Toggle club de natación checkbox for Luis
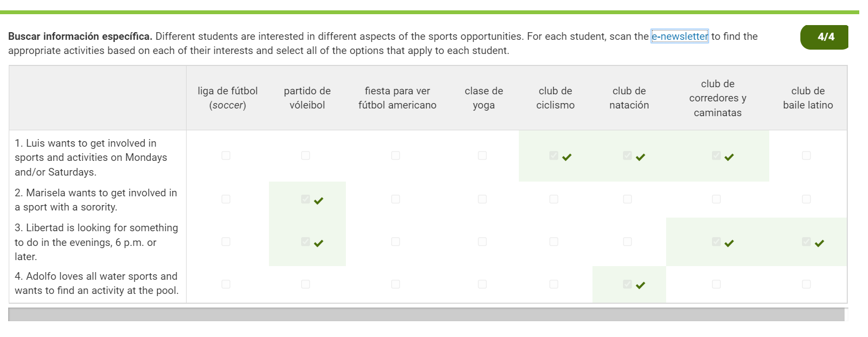Image resolution: width=868 pixels, height=337 pixels. click(627, 155)
